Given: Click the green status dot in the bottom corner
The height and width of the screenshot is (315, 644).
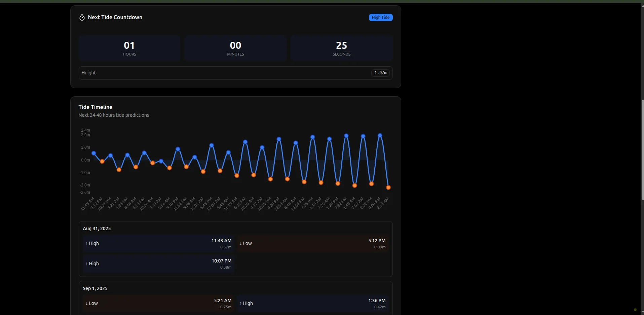Looking at the screenshot, I should (x=636, y=310).
